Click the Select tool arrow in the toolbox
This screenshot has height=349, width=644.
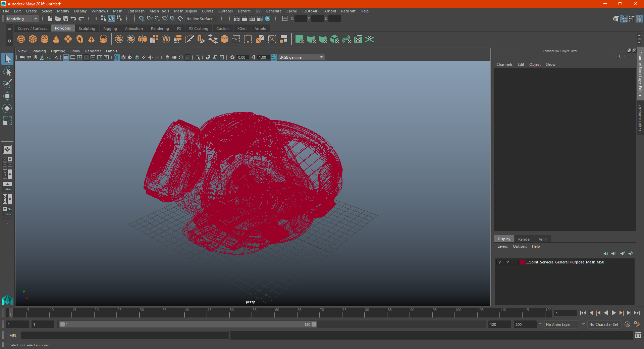7,59
